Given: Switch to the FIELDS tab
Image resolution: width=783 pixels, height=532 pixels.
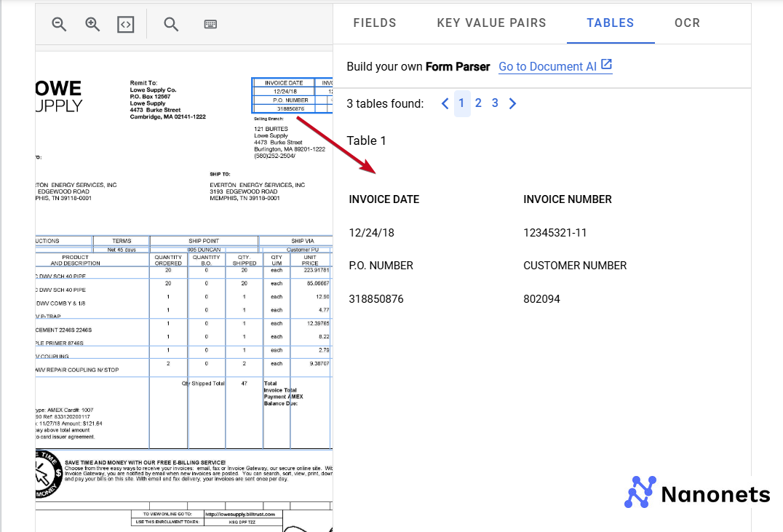Looking at the screenshot, I should 375,23.
